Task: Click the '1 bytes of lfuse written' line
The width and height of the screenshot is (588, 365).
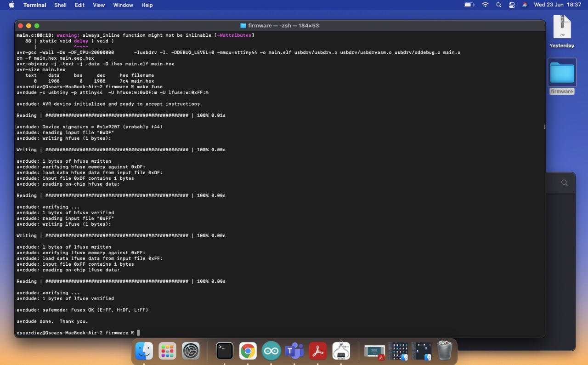Action: click(x=64, y=247)
